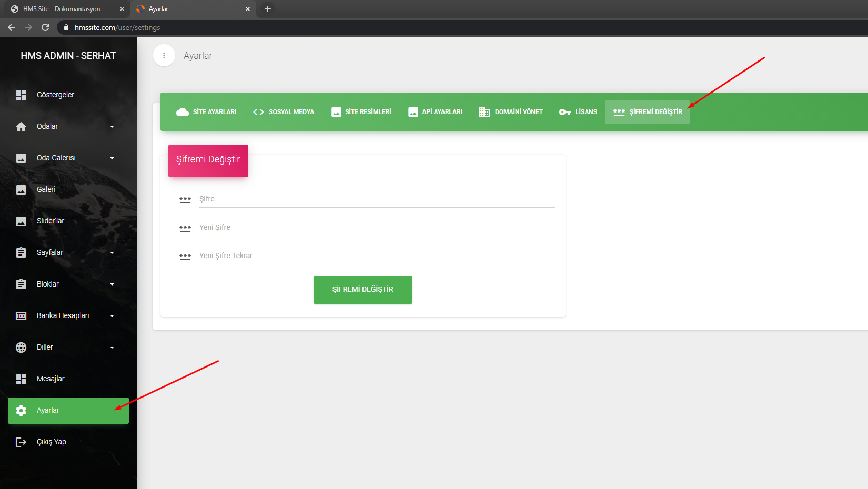The width and height of the screenshot is (868, 489).
Task: Open Galeri in the sidebar
Action: point(68,190)
